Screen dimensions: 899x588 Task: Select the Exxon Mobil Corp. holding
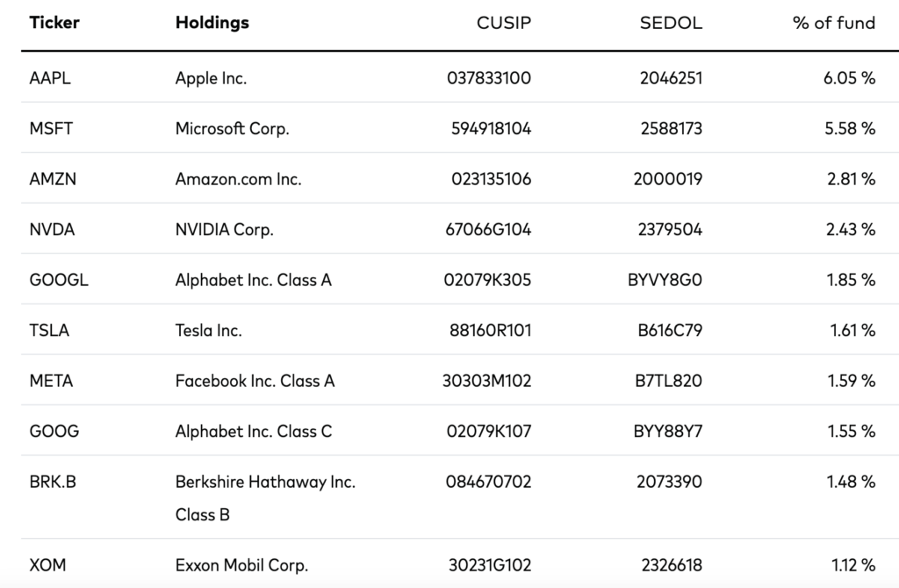241,565
